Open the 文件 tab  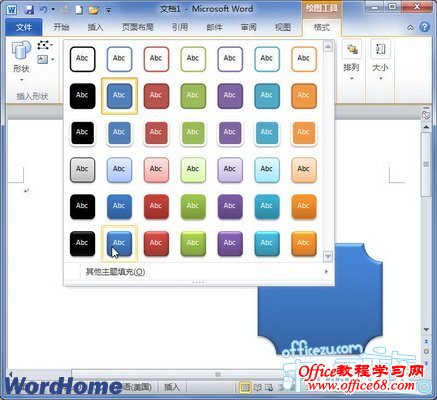(x=24, y=27)
